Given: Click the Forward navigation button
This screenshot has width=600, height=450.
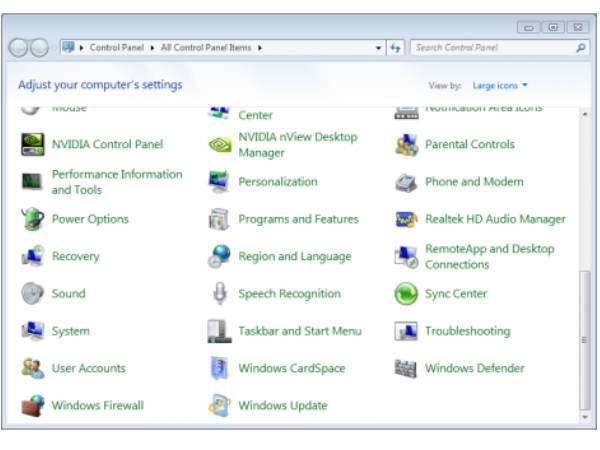Looking at the screenshot, I should [39, 48].
